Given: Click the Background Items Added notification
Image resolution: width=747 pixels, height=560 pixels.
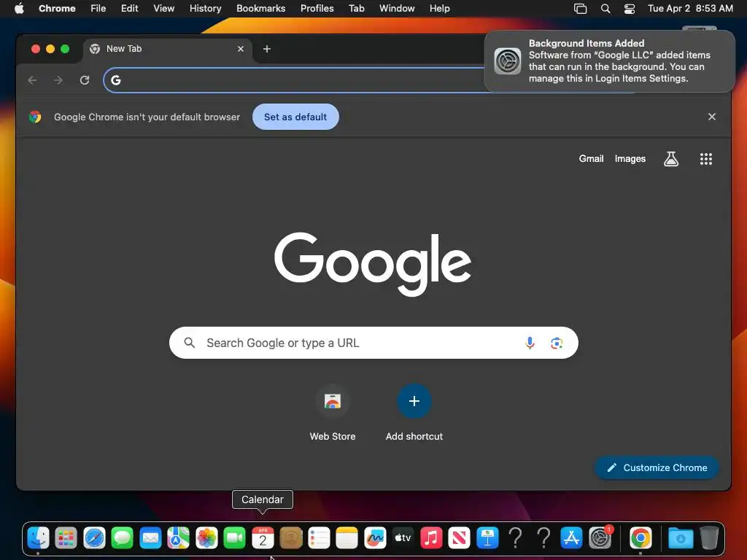Looking at the screenshot, I should pos(609,61).
